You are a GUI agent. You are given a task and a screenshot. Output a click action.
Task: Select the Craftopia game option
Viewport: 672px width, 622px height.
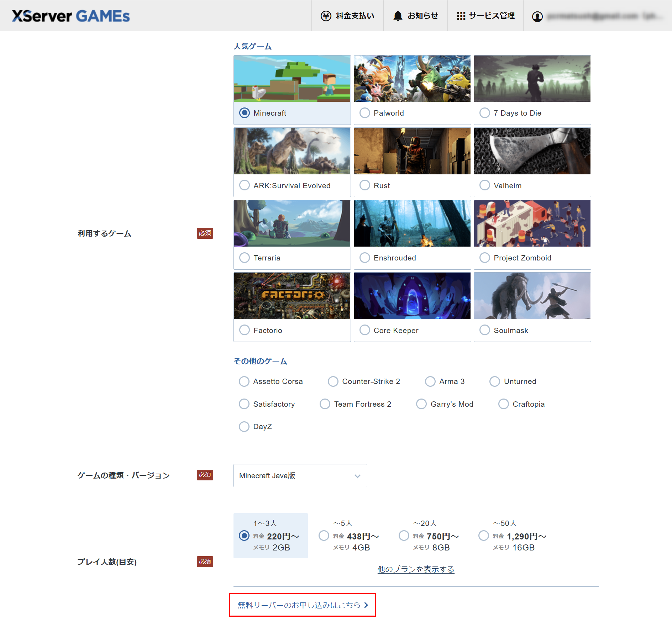pos(503,404)
